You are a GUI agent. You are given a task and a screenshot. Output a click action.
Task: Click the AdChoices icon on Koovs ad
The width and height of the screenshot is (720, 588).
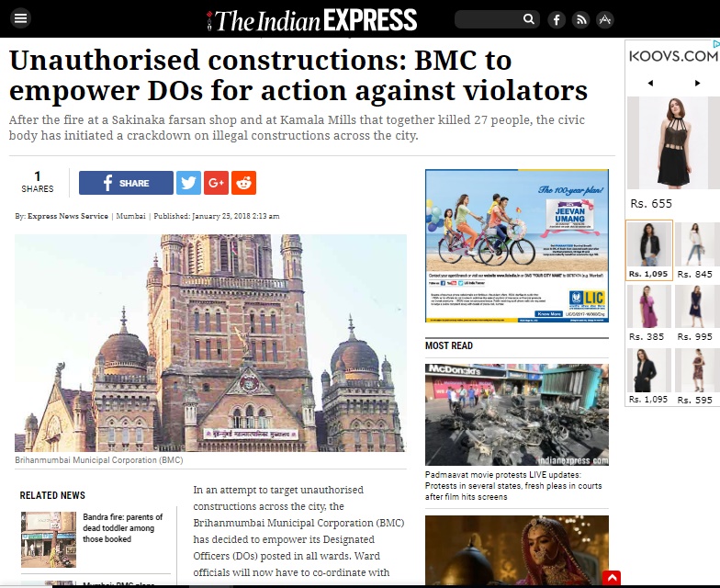716,44
